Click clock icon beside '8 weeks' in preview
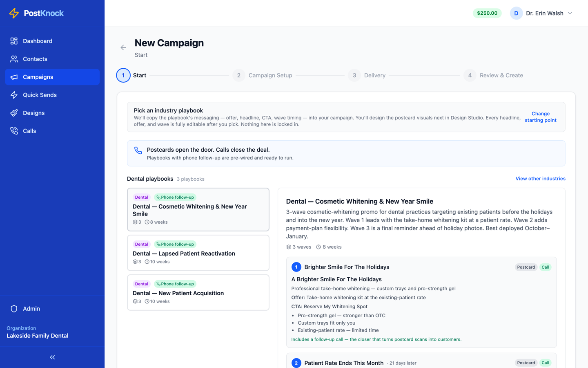 click(x=318, y=247)
